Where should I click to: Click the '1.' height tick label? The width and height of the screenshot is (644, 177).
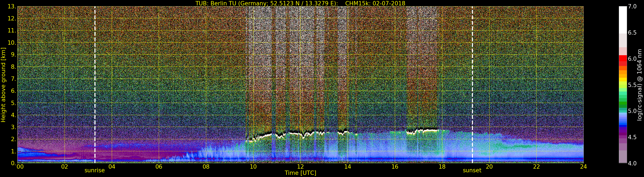click(x=13, y=151)
